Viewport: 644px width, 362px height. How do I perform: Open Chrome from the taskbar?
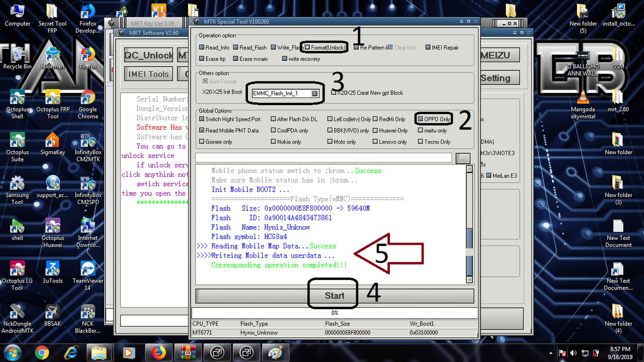click(x=42, y=352)
